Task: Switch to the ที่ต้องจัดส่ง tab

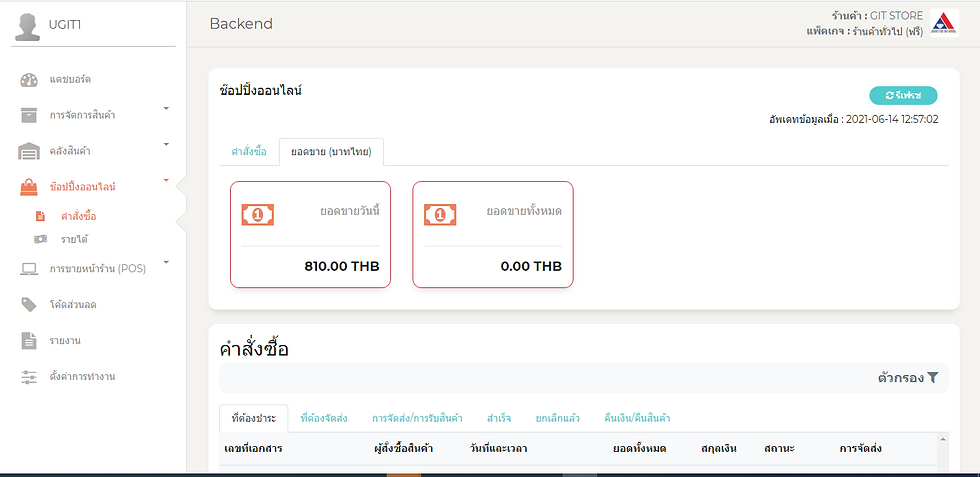Action: 324,418
